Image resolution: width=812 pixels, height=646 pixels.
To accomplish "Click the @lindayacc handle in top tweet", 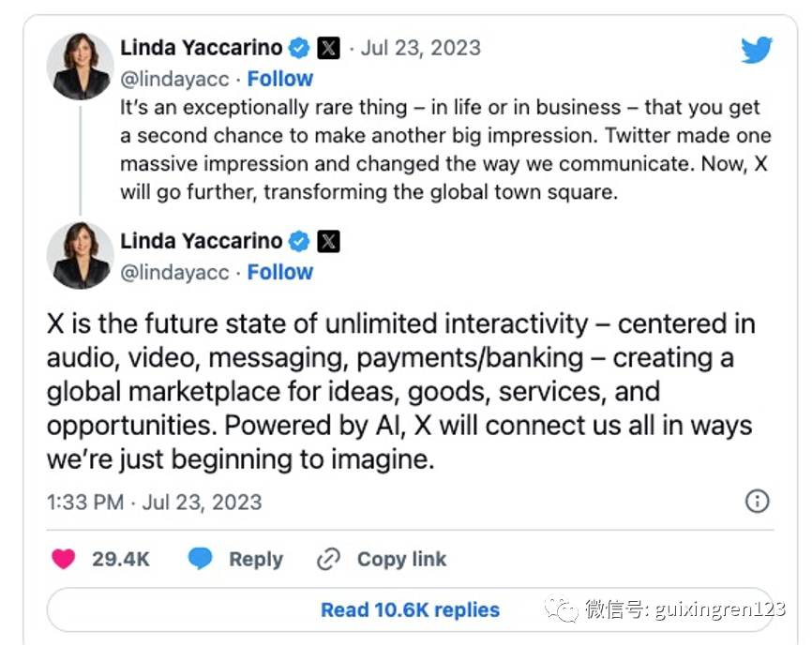I will [x=174, y=79].
